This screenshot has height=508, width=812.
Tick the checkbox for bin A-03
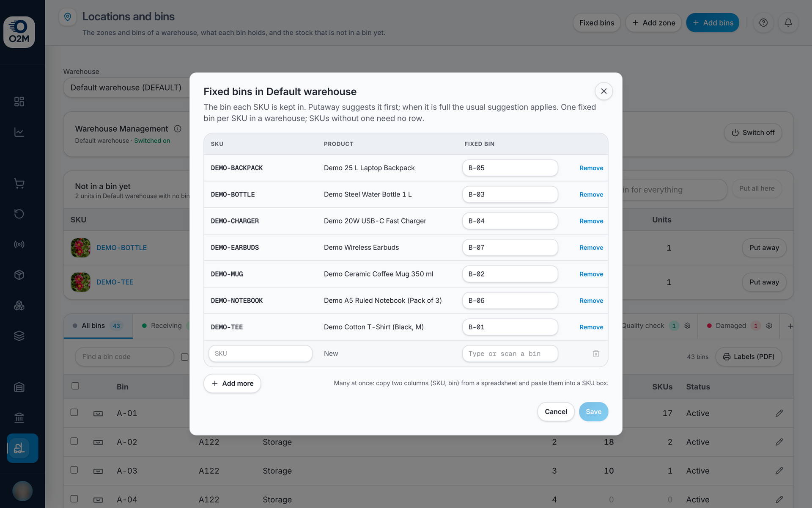(74, 470)
